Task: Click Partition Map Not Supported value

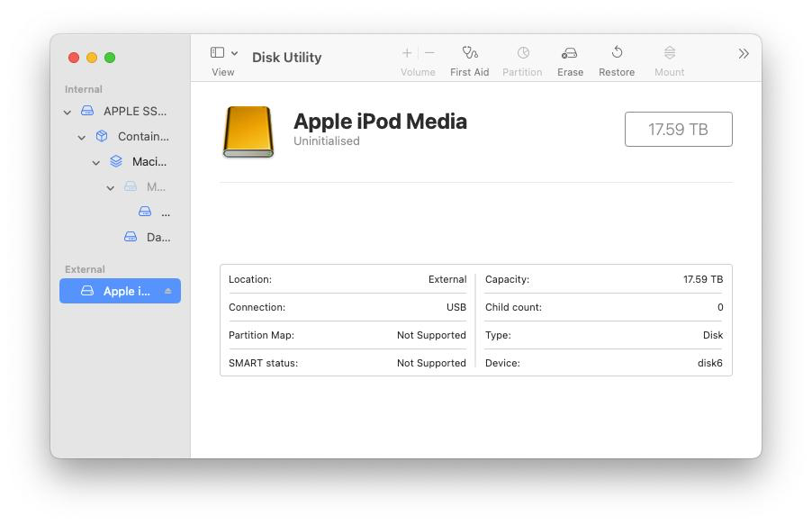Action: [431, 335]
